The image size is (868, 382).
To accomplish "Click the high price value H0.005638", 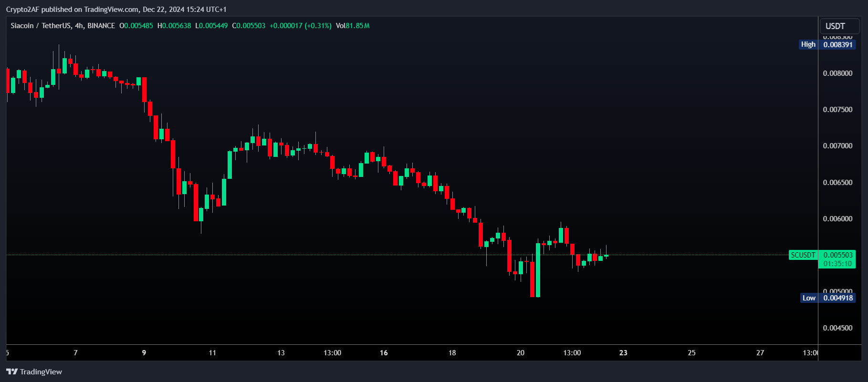I will tap(174, 26).
